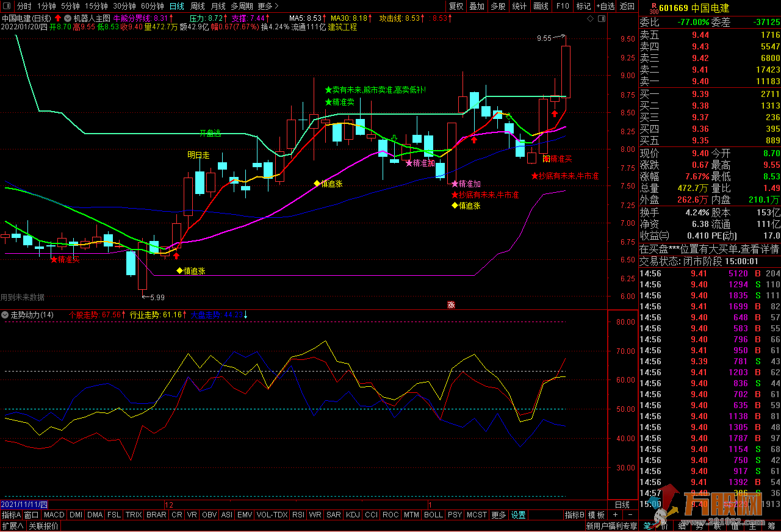Click the 用到未来数据 notice text
Screen dimensions: 781x532
point(23,297)
